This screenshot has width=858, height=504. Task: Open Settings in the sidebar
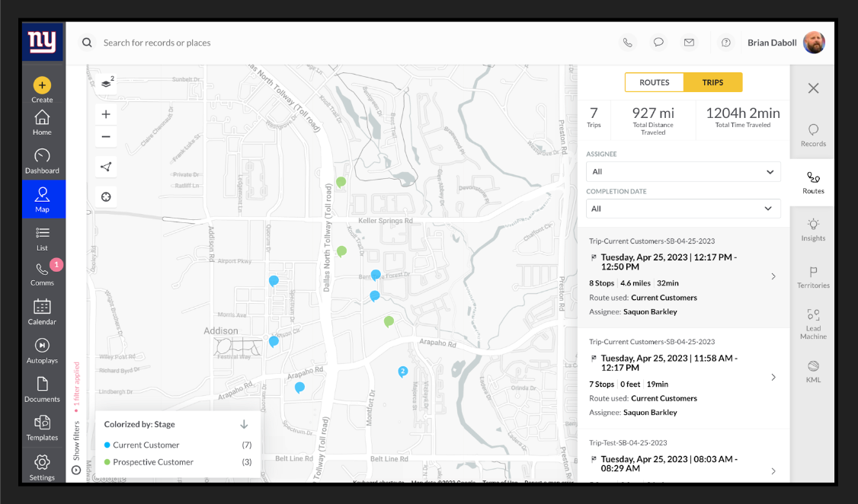point(42,467)
